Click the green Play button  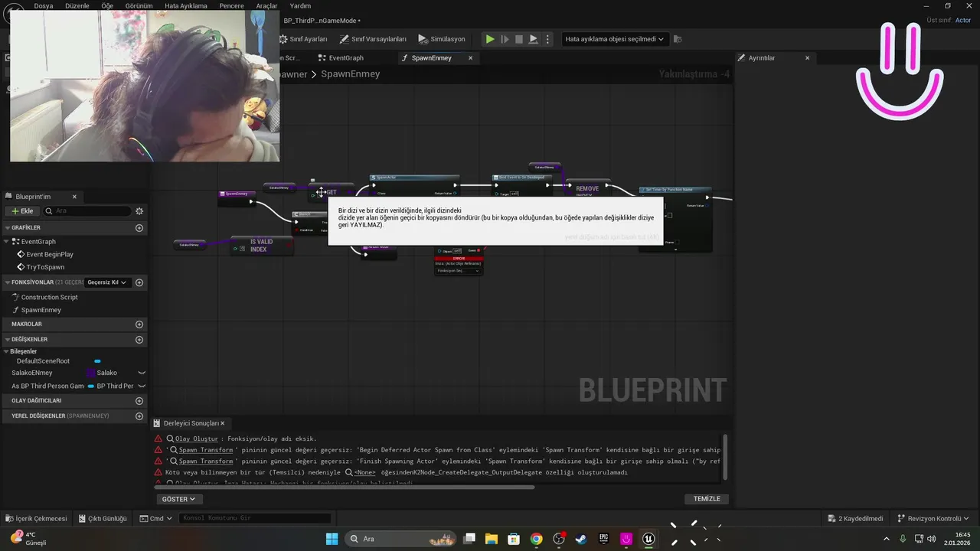(490, 39)
